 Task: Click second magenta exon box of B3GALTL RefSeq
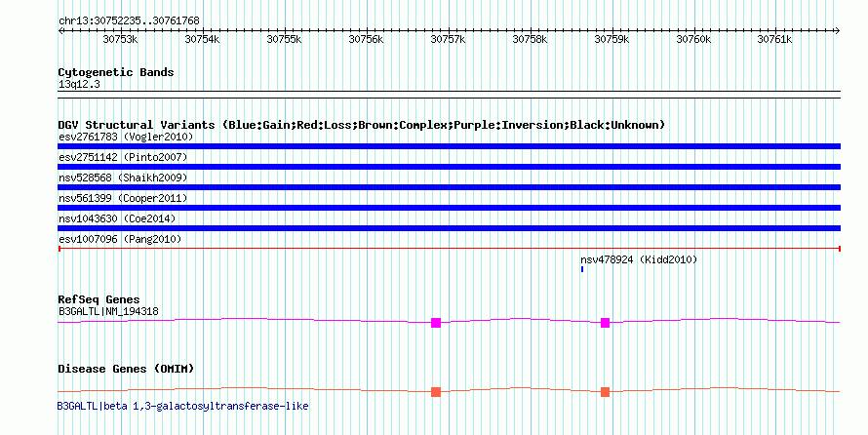pos(605,323)
